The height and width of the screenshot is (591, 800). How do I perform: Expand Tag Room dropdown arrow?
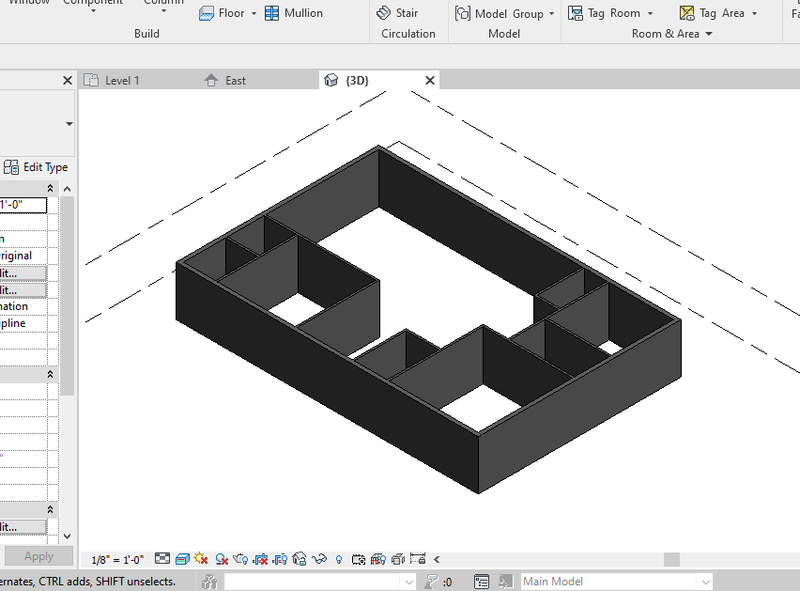650,14
